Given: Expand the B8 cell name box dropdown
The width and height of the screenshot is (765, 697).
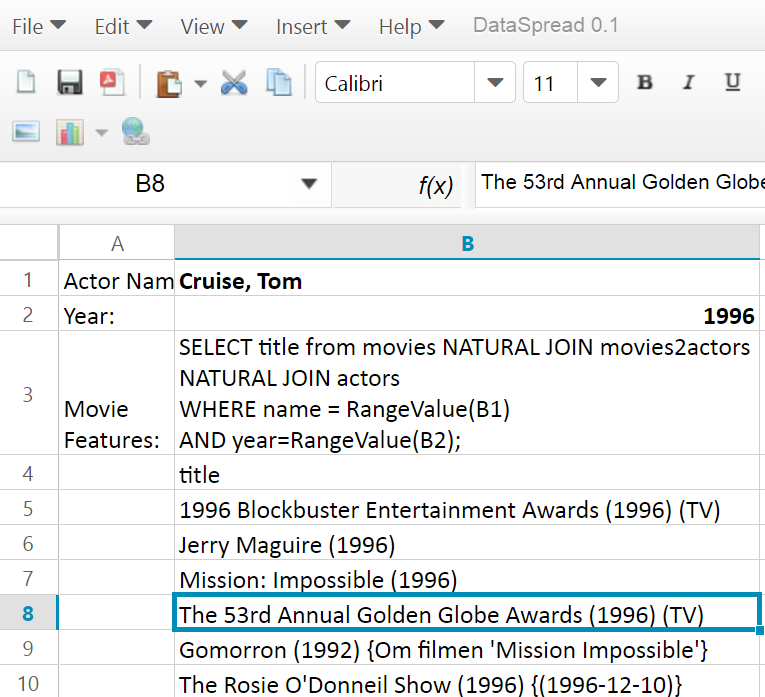Looking at the screenshot, I should [309, 184].
